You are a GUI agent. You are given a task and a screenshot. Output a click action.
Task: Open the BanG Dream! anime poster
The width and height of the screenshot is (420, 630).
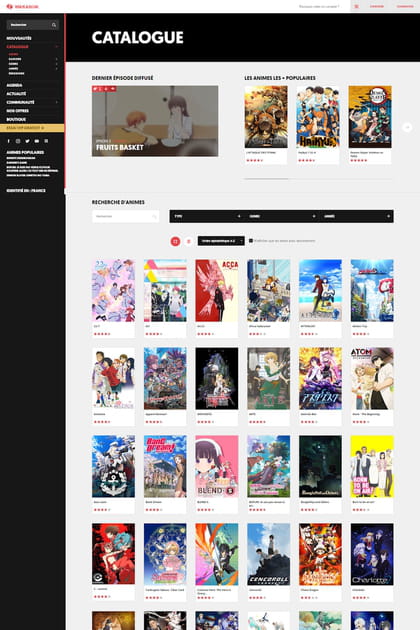[x=165, y=466]
